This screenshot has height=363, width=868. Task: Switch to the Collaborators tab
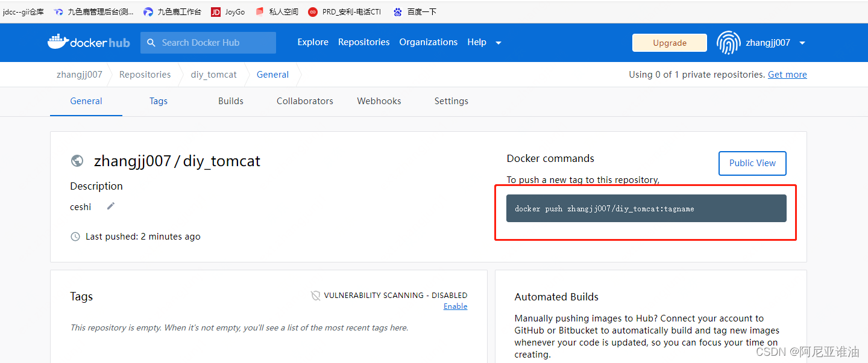click(x=305, y=101)
